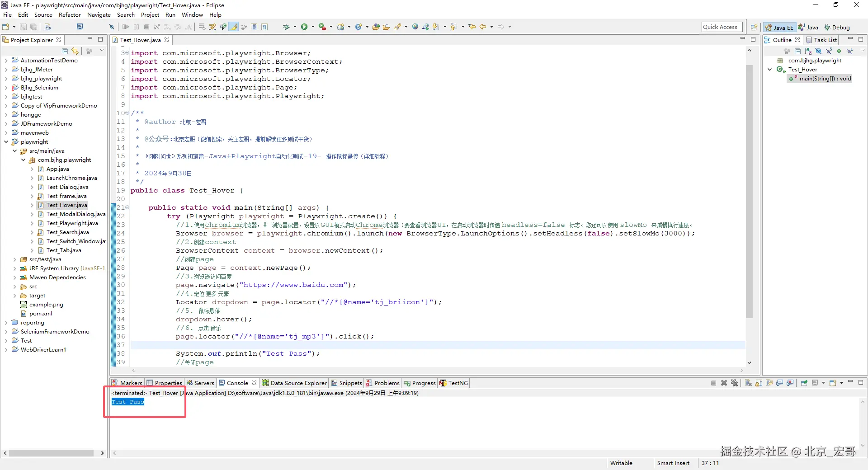Collapse the src/main/java folder node
Viewport: 868px width, 470px height.
click(14, 151)
